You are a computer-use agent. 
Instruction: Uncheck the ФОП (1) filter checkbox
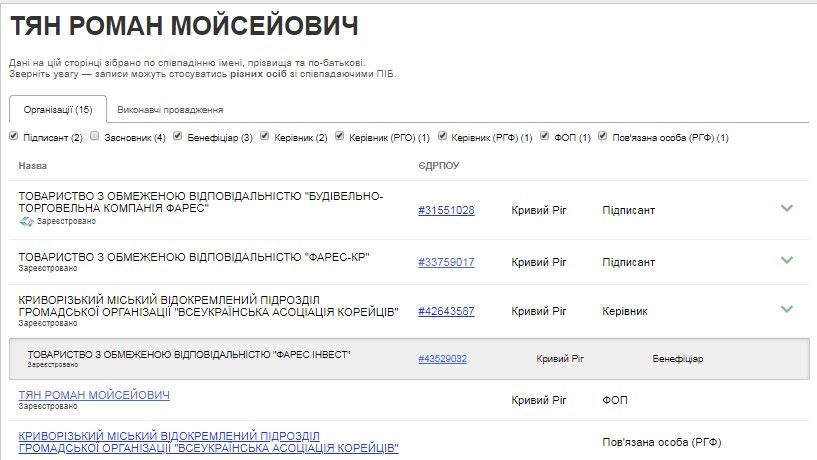(x=545, y=136)
